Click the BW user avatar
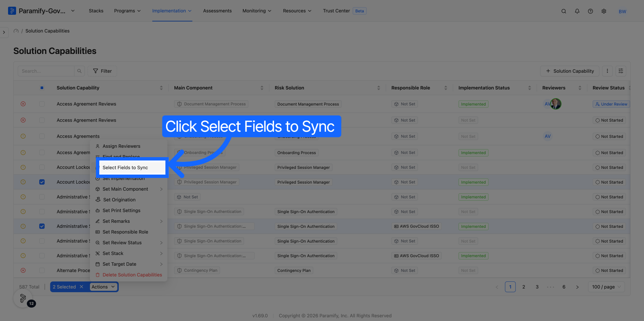This screenshot has width=644, height=321. point(623,11)
